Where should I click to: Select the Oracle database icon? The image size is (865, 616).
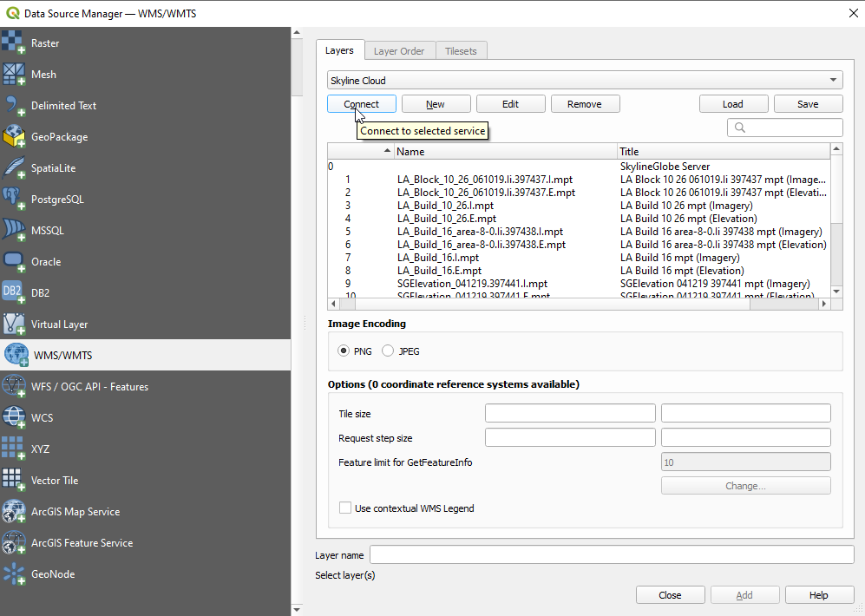(x=13, y=261)
